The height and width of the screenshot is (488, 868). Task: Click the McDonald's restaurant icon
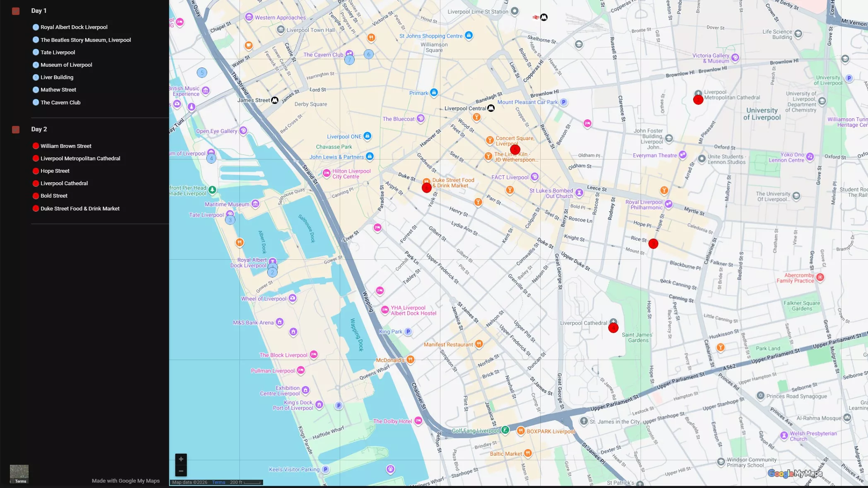tap(410, 359)
